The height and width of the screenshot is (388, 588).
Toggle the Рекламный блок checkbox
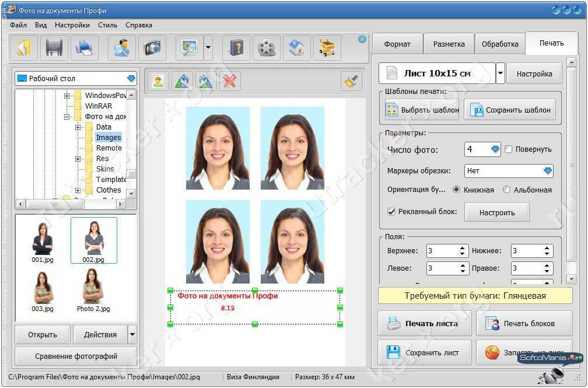(391, 212)
